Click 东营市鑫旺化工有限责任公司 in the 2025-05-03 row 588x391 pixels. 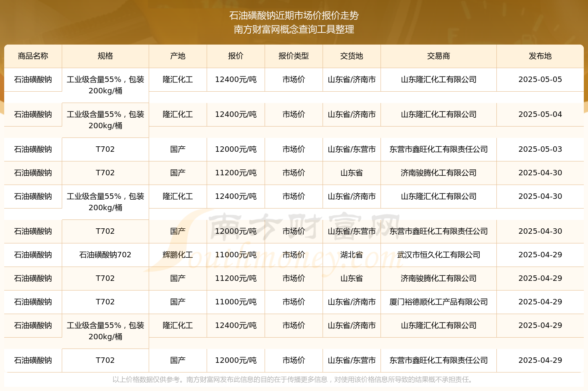coord(438,149)
